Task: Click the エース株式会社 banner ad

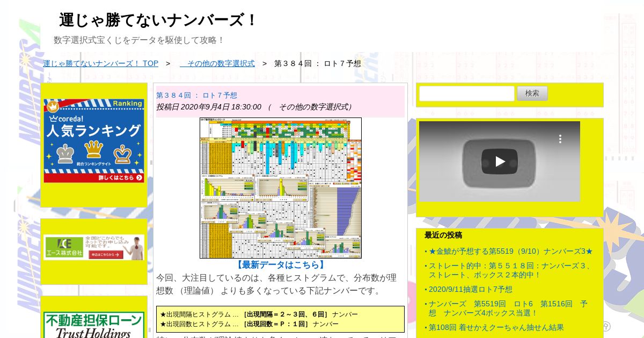Action: pos(94,247)
